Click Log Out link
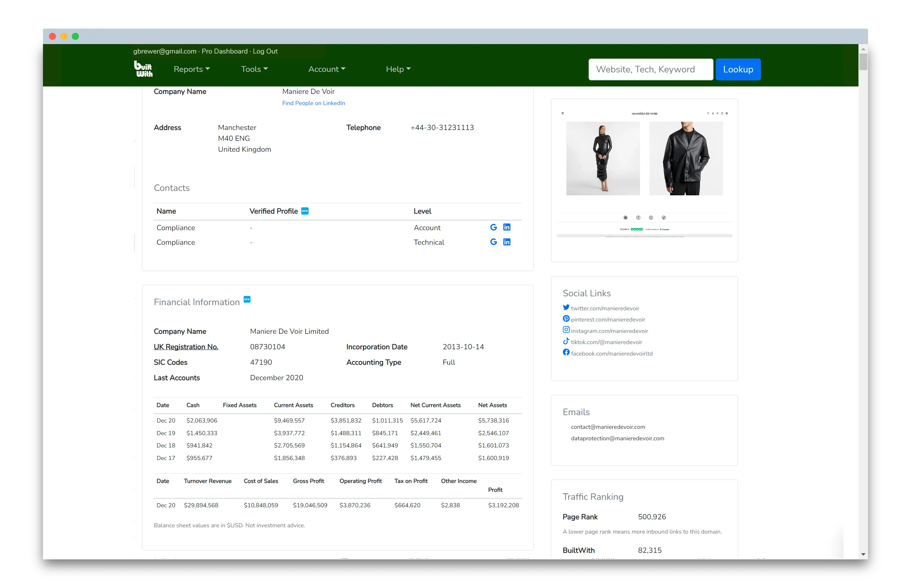 coord(265,51)
